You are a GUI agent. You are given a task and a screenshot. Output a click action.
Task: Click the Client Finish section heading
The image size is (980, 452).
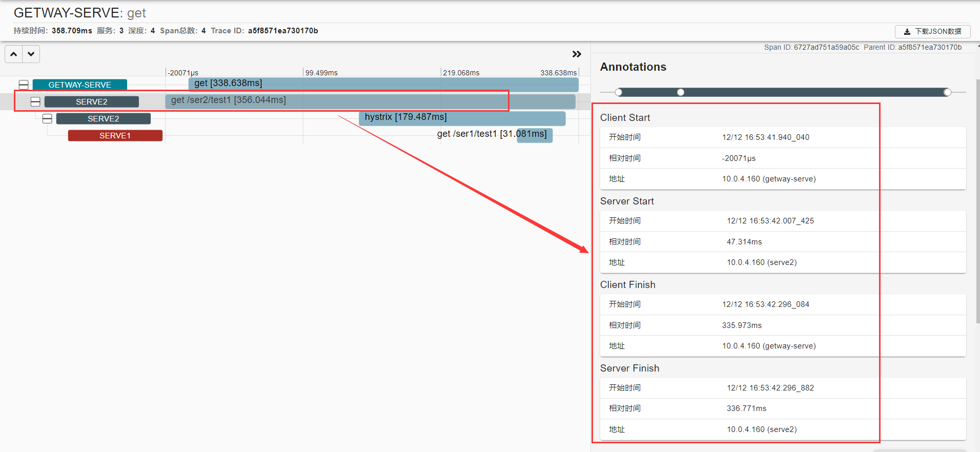(x=627, y=284)
